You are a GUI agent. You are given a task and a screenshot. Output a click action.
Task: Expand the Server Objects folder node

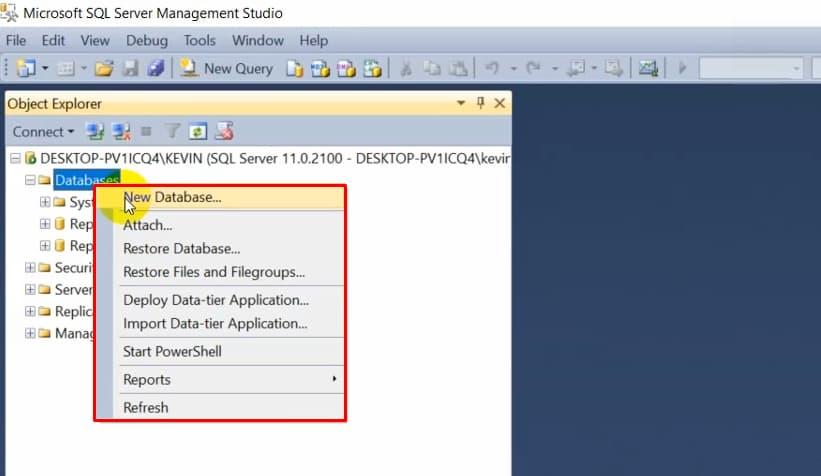pyautogui.click(x=30, y=290)
